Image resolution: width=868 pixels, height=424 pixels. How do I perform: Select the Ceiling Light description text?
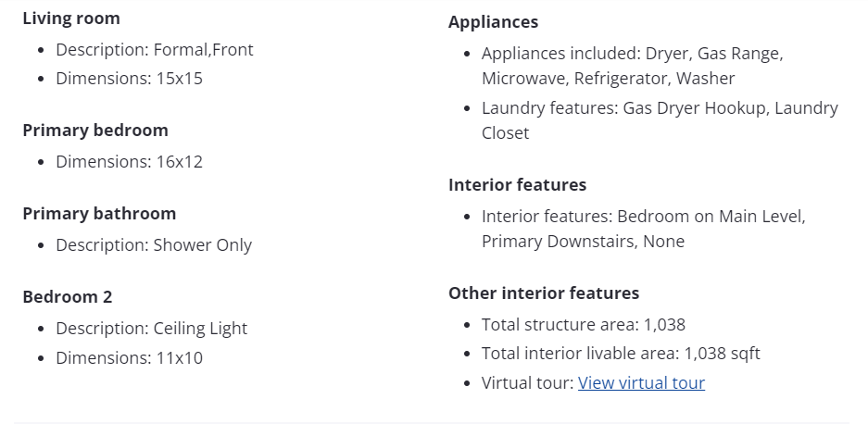click(x=200, y=329)
